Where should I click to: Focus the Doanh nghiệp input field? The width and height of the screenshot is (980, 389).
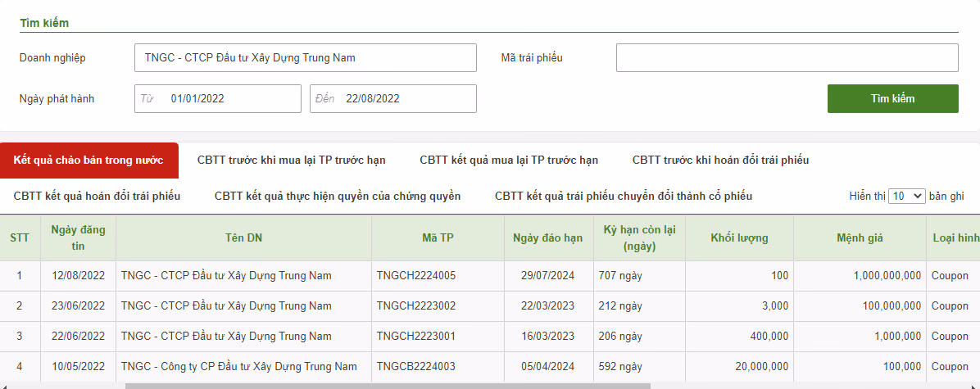[x=305, y=58]
